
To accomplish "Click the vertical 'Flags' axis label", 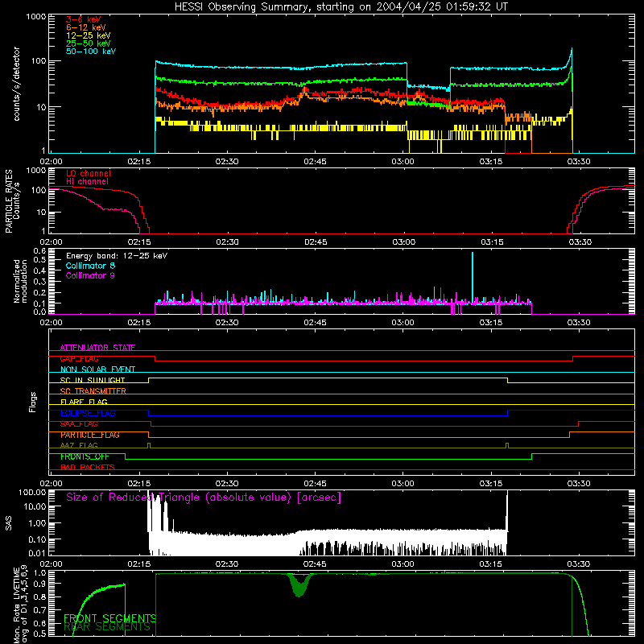I will pyautogui.click(x=33, y=402).
